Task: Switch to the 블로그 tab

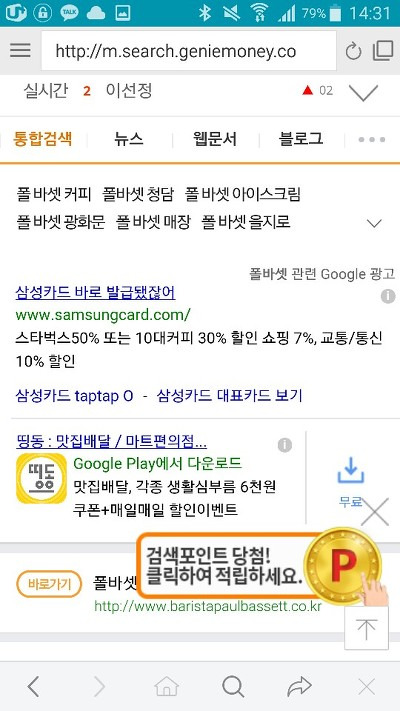Action: 301,139
